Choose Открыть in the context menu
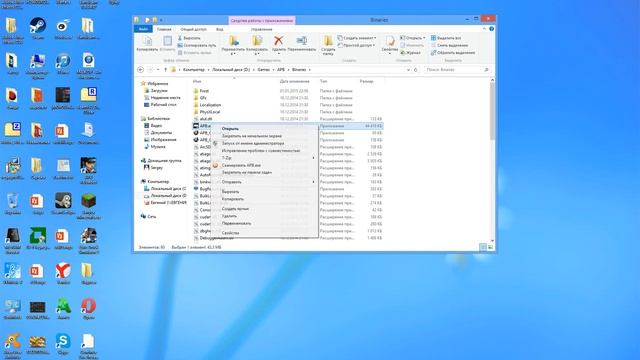 [264, 129]
